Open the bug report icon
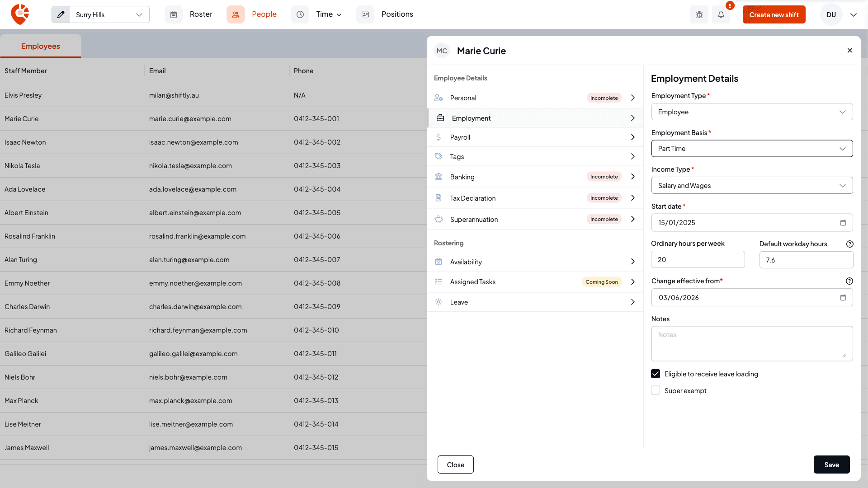The image size is (868, 488). 699,14
